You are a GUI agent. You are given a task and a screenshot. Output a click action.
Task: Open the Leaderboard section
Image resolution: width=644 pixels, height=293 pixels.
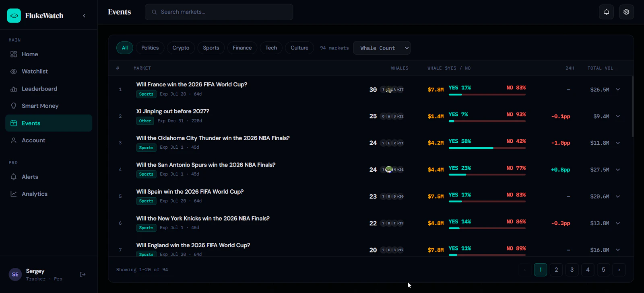point(49,89)
